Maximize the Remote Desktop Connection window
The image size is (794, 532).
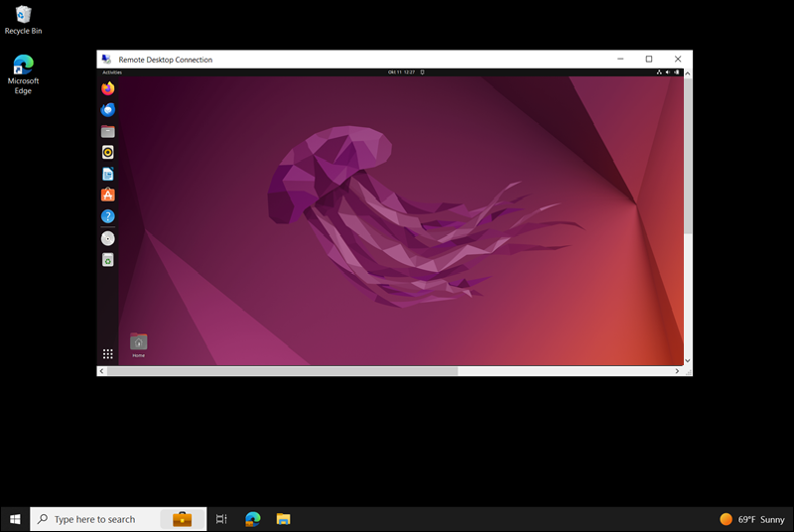649,60
